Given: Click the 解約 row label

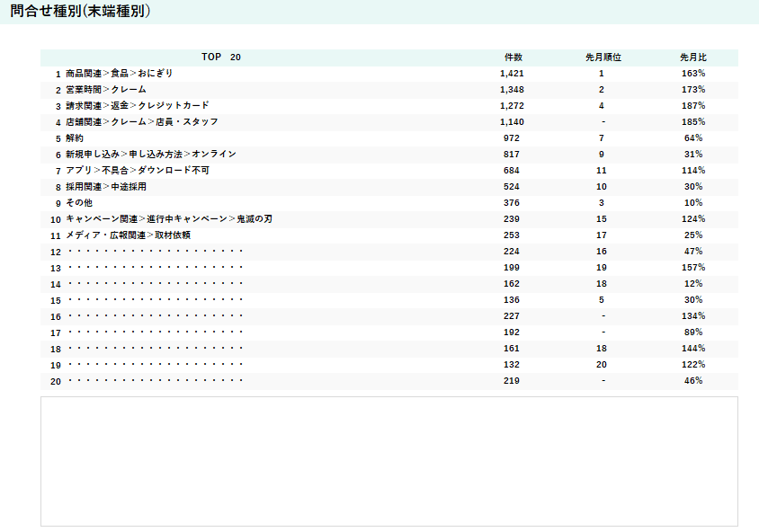Looking at the screenshot, I should 75,137.
